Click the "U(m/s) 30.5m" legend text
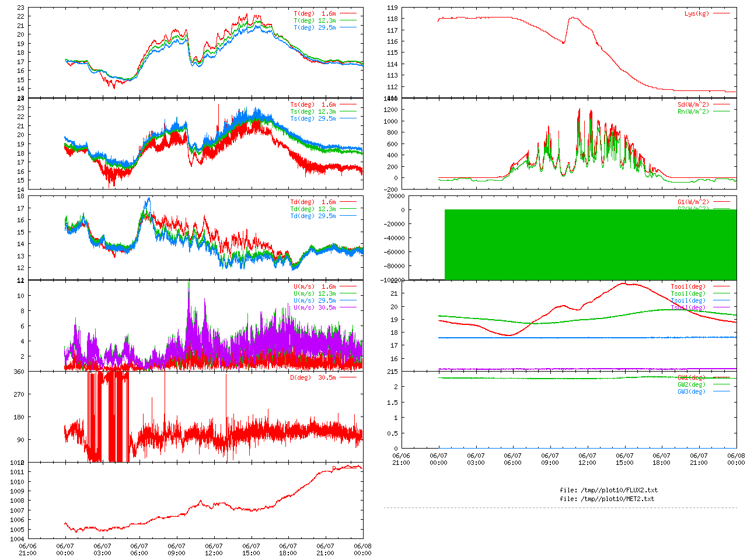Screen dimensions: 747x560 (x=315, y=307)
